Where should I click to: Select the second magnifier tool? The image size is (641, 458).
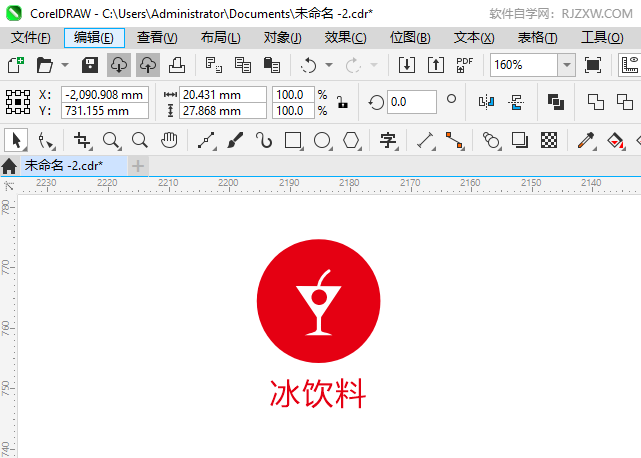pyautogui.click(x=140, y=140)
